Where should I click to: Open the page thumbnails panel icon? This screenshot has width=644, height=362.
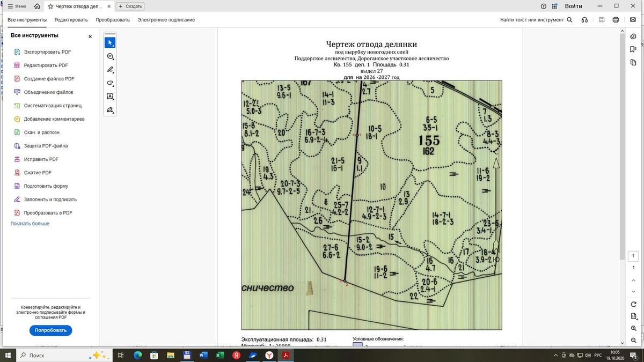click(634, 62)
